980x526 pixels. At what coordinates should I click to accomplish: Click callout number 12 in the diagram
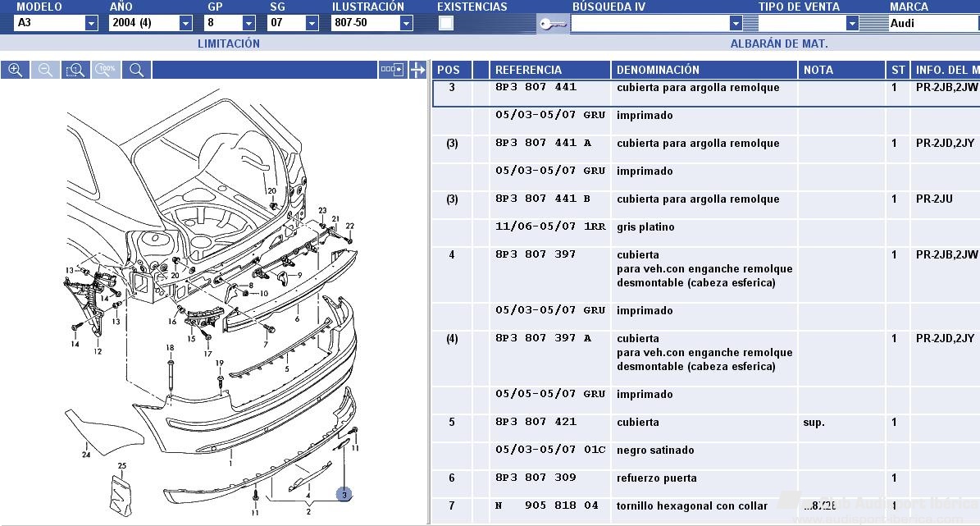tap(98, 351)
